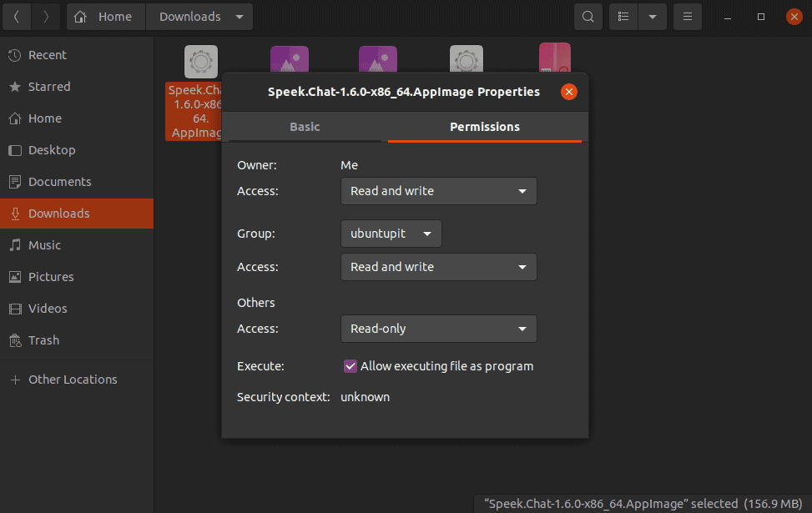
Task: Click the music note icon
Action: 15,245
